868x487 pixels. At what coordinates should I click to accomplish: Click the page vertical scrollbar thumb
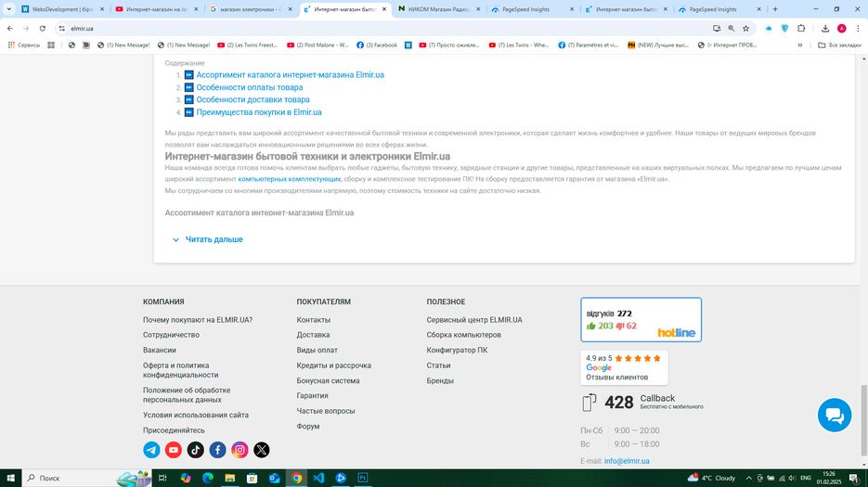863,419
